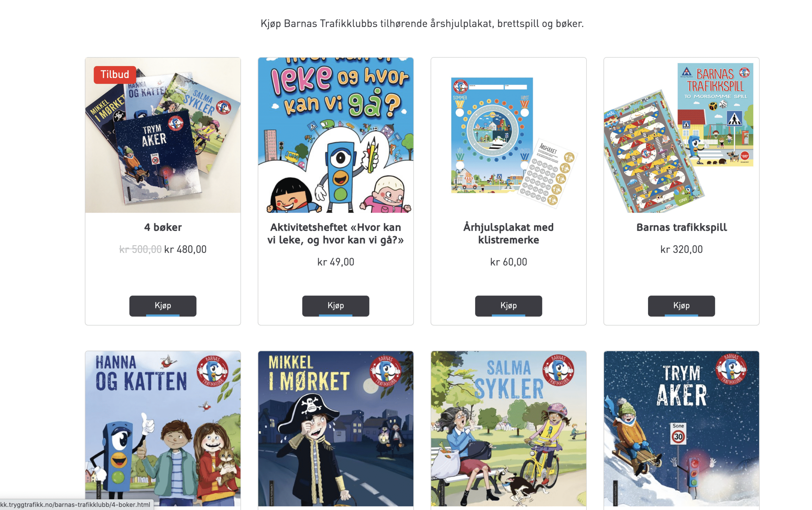Click Kjøp under Århjulsplakat med klistremerke
The height and width of the screenshot is (510, 812).
(508, 306)
